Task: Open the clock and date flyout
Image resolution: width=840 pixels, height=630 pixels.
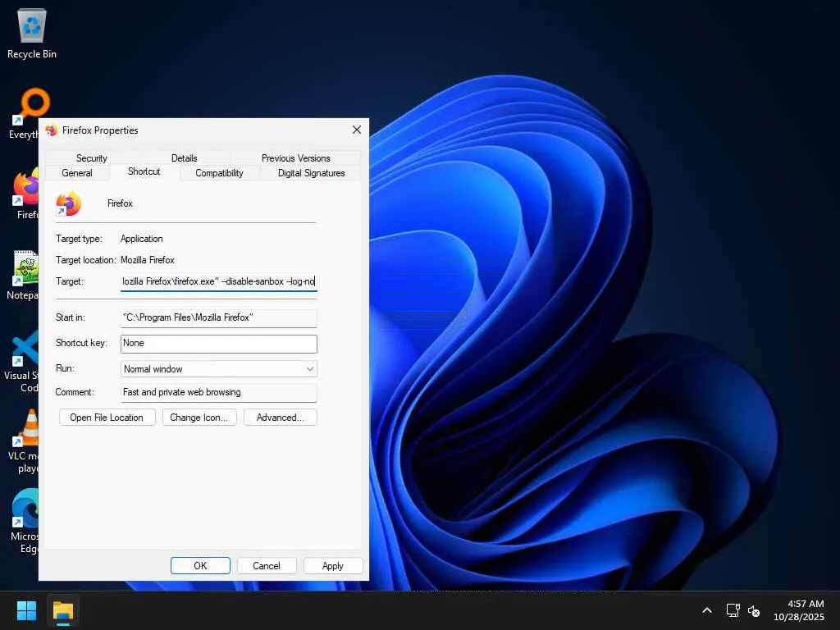Action: pyautogui.click(x=799, y=610)
